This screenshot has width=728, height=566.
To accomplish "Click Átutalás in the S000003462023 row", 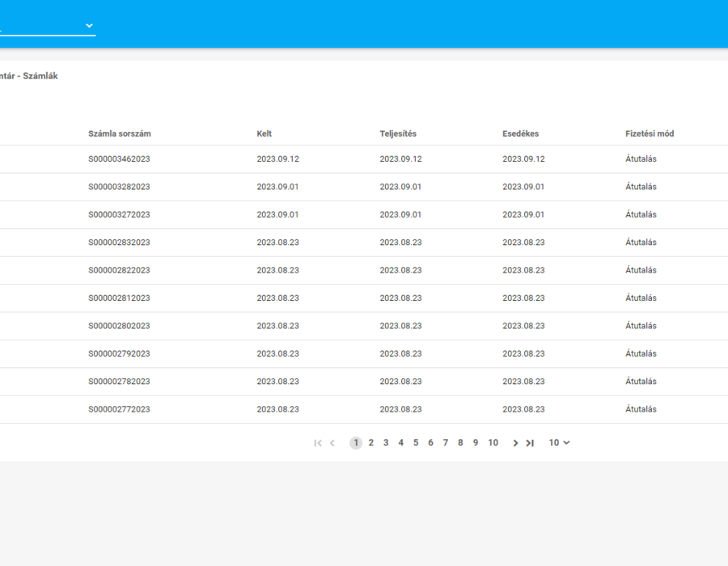I will pos(641,158).
